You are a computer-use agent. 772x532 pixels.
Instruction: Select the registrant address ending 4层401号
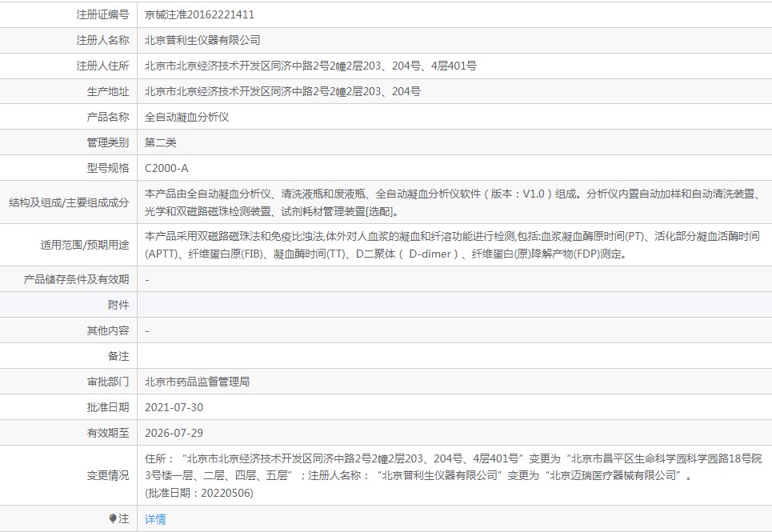click(310, 66)
